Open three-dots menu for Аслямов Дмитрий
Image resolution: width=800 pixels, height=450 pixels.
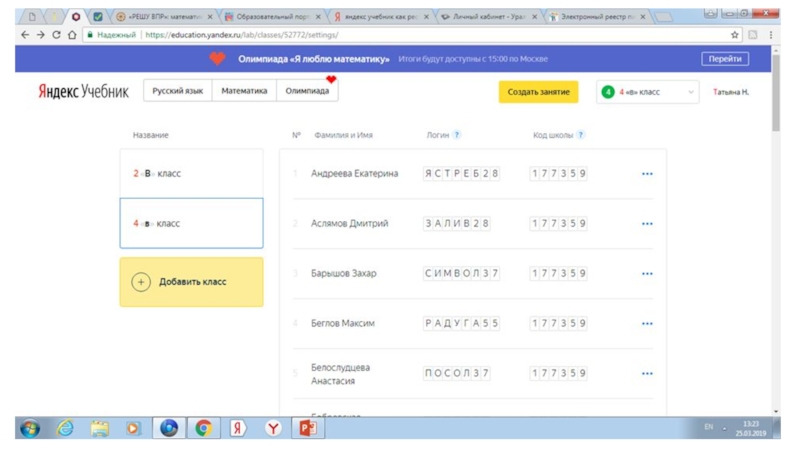647,224
